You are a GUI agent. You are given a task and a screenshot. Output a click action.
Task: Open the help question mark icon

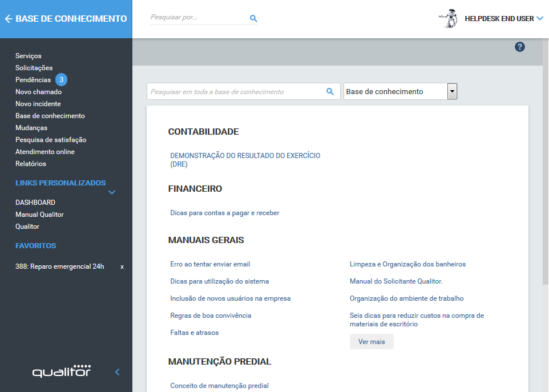coord(519,47)
